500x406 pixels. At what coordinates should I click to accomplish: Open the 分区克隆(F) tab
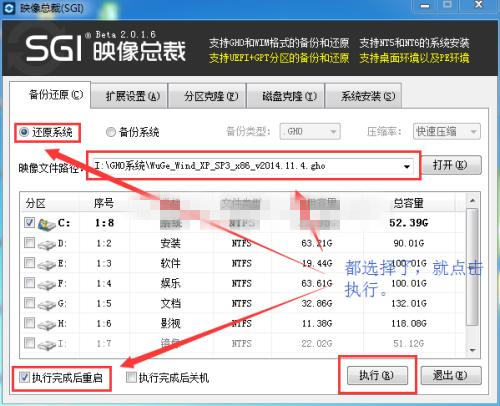207,96
